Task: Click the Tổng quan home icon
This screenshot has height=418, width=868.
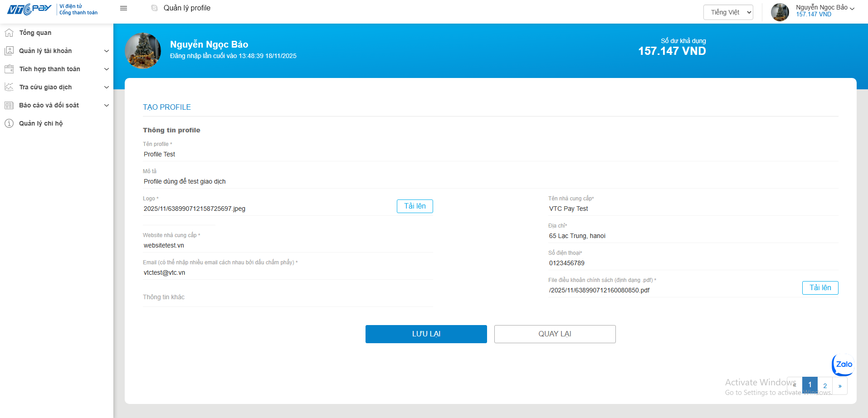Action: [9, 33]
